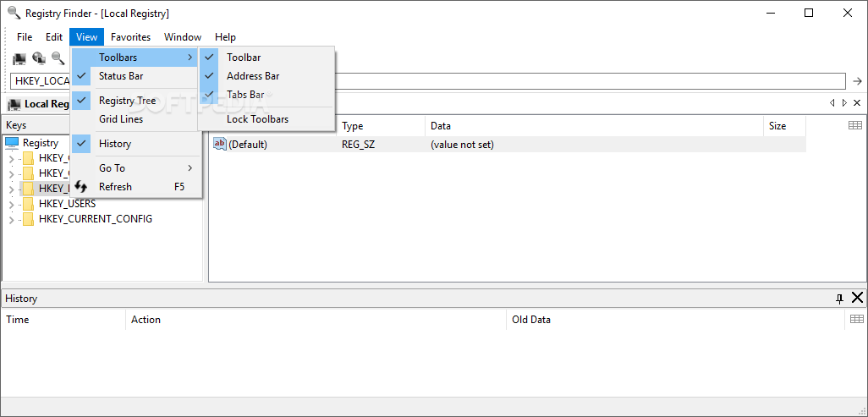Sort values by Data column
This screenshot has width=868, height=417.
pyautogui.click(x=594, y=126)
